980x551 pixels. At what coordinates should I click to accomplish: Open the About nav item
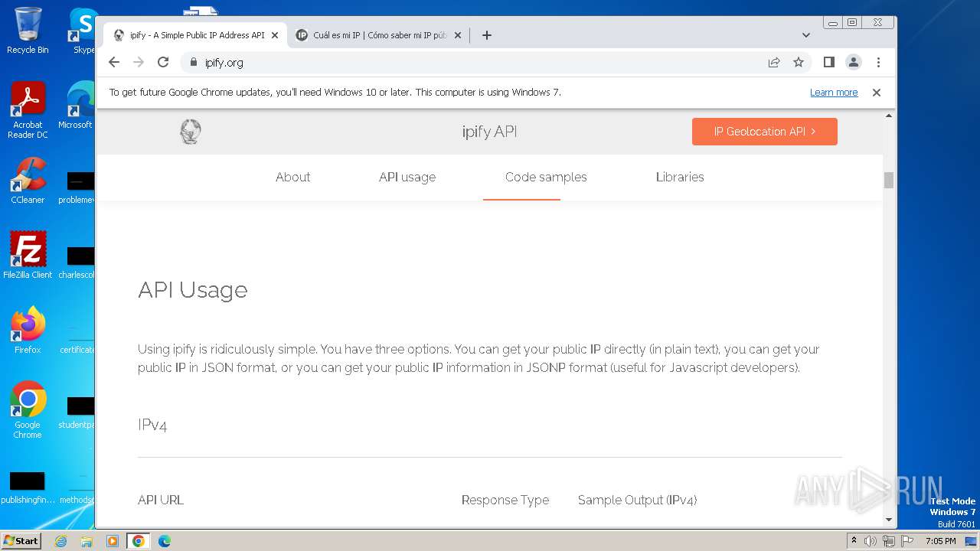click(292, 177)
